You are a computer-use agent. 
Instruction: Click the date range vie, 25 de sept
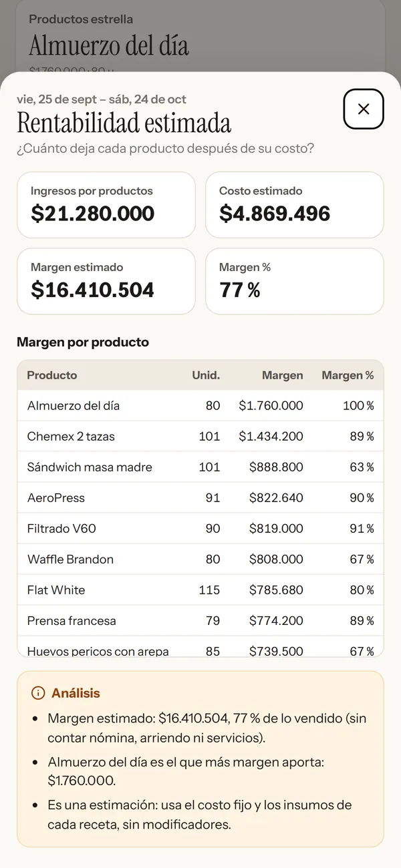[x=102, y=99]
